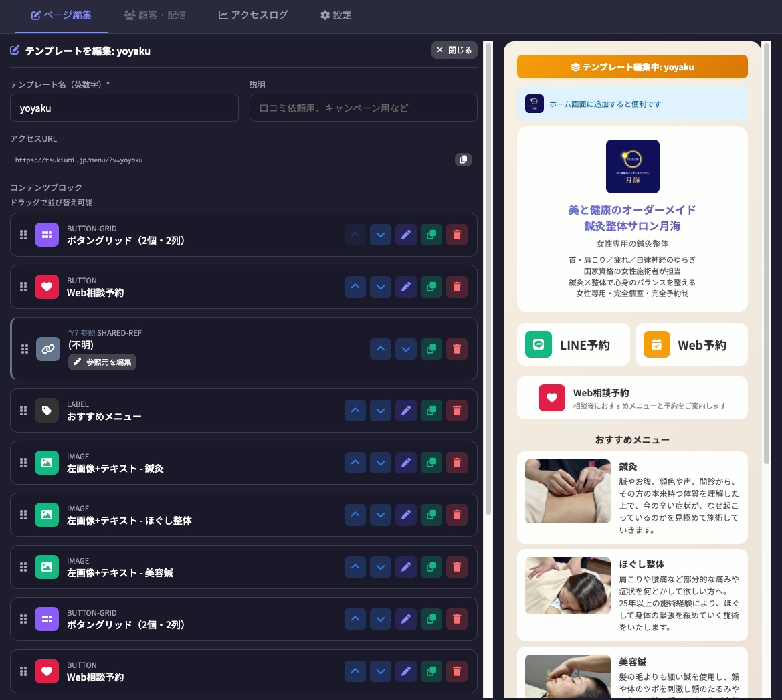
Task: Move 左画像+テキスト - 美容鍼 block down
Action: tap(381, 567)
